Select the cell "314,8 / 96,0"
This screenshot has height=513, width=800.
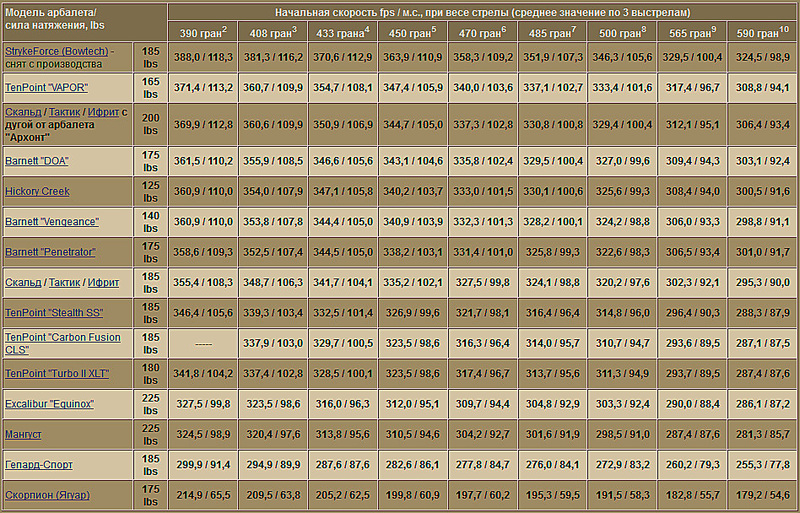tap(622, 313)
